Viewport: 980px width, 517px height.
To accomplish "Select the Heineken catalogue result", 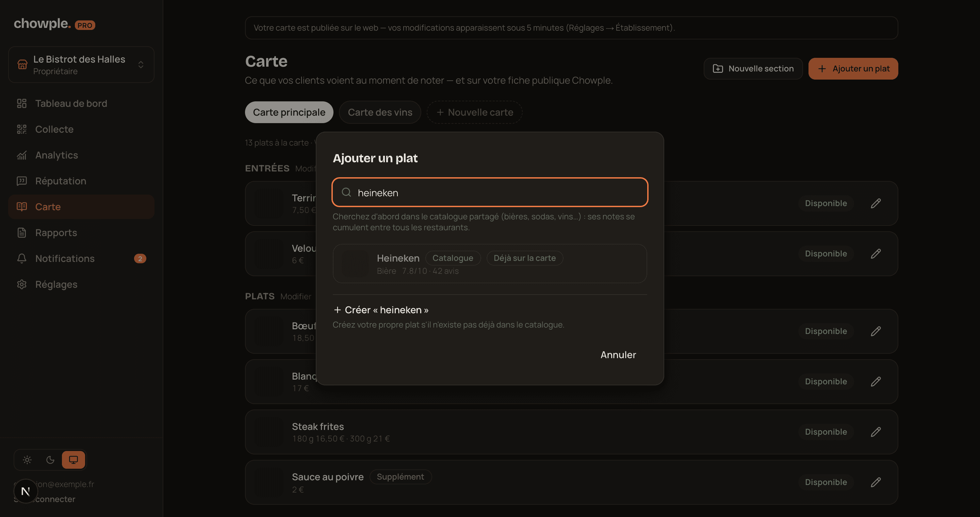I will point(490,264).
